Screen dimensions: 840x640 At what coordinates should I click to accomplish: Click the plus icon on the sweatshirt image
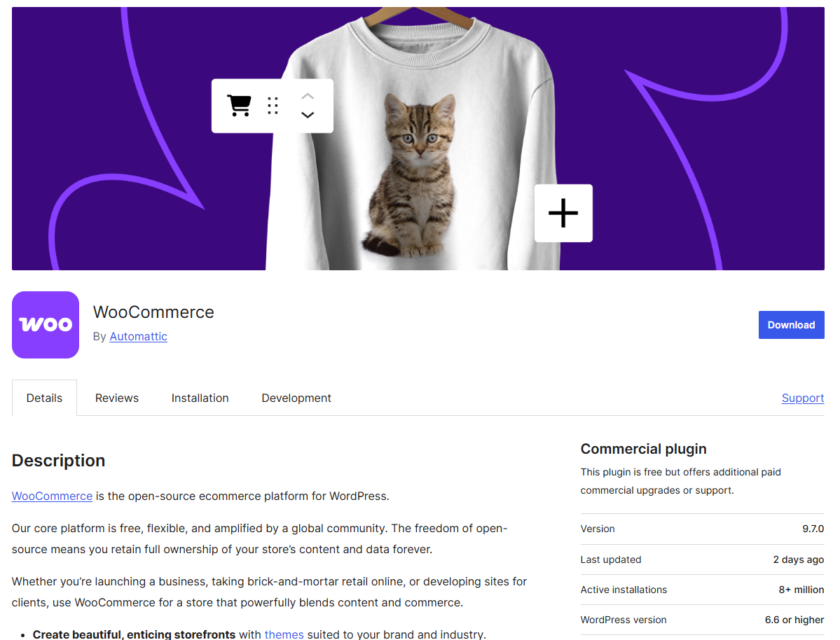563,213
